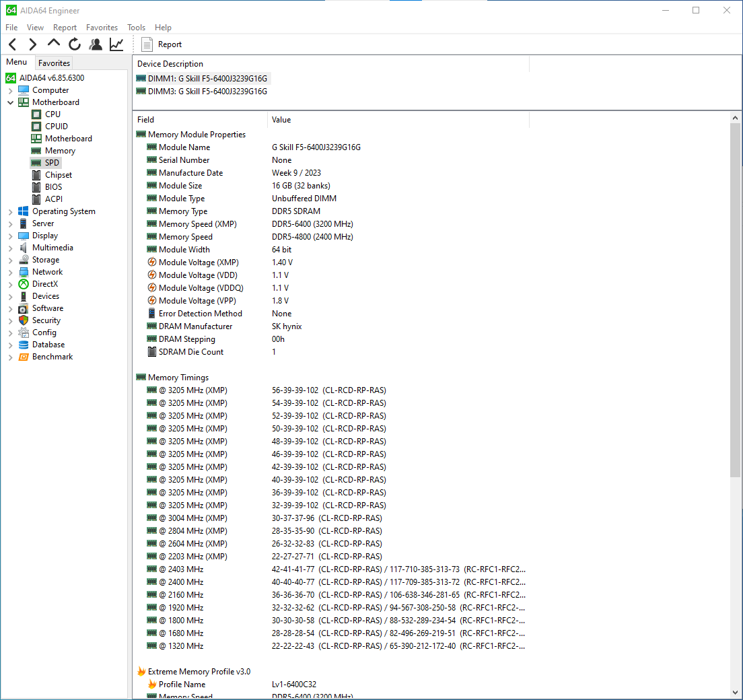Click scrollbar up arrow in details pane
743x700 pixels.
pyautogui.click(x=735, y=118)
